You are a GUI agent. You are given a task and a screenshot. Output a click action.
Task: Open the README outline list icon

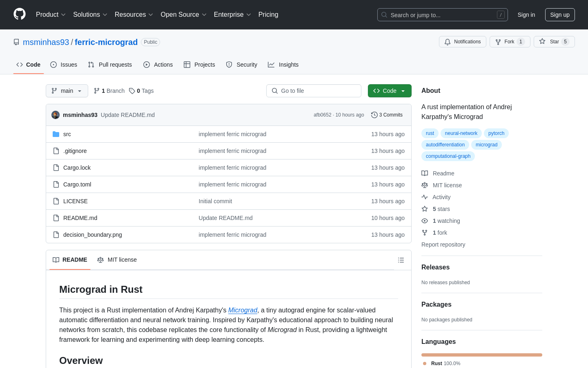tap(401, 260)
